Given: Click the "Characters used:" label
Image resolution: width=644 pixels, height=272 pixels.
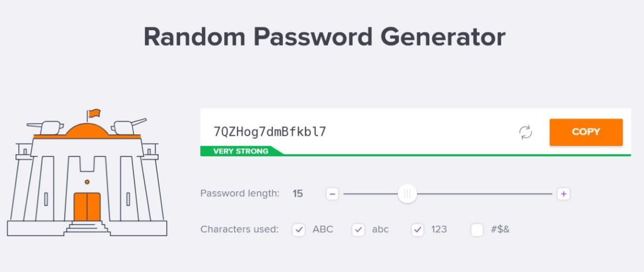Looking at the screenshot, I should [x=239, y=229].
